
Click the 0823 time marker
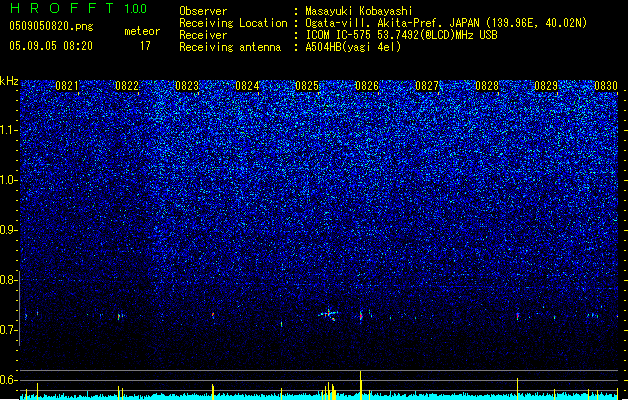pyautogui.click(x=187, y=86)
